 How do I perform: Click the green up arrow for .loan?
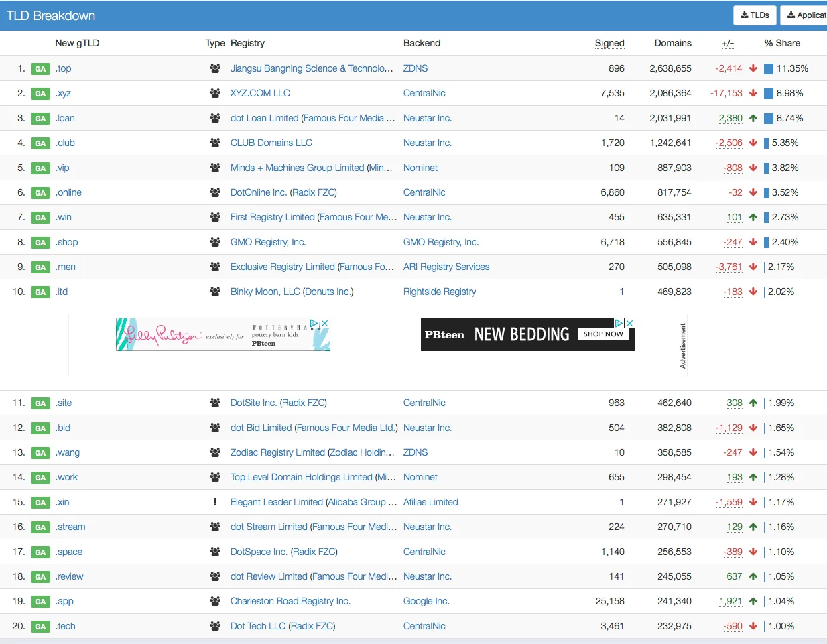pyautogui.click(x=753, y=118)
